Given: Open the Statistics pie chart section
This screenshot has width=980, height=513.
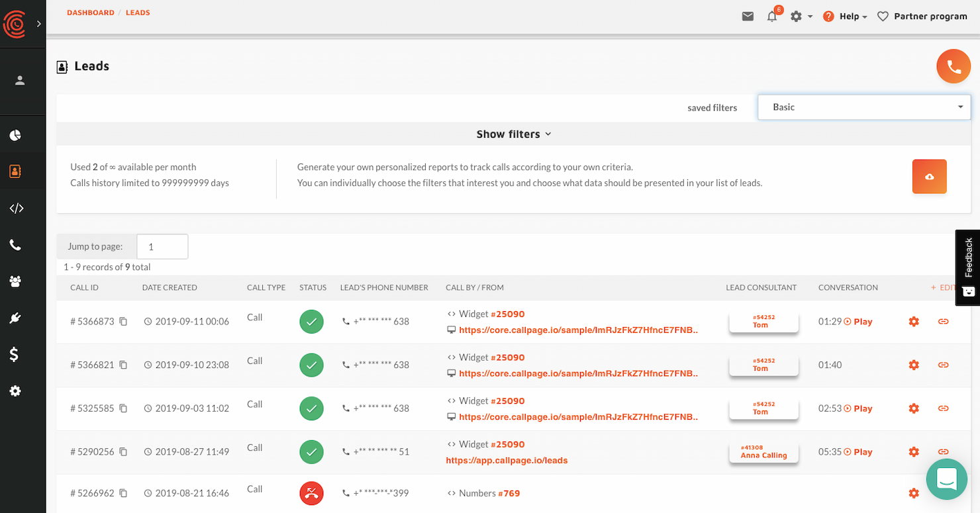Looking at the screenshot, I should [15, 134].
